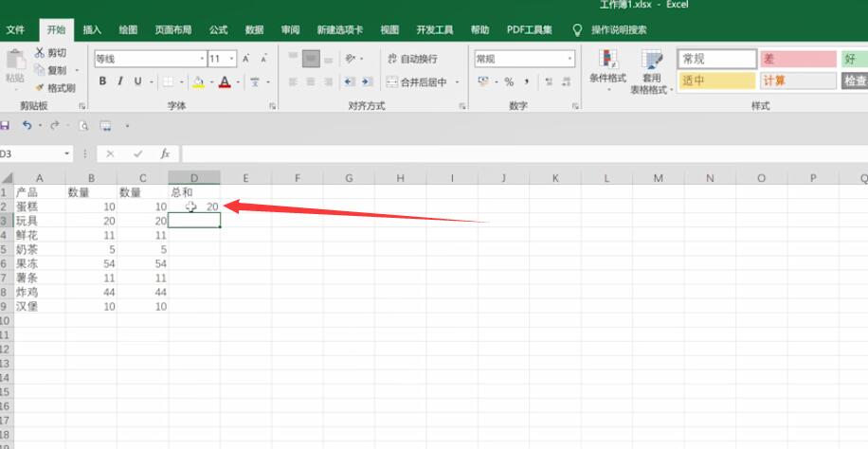The height and width of the screenshot is (449, 868).
Task: Click the select-all corner triangle
Action: (x=7, y=178)
